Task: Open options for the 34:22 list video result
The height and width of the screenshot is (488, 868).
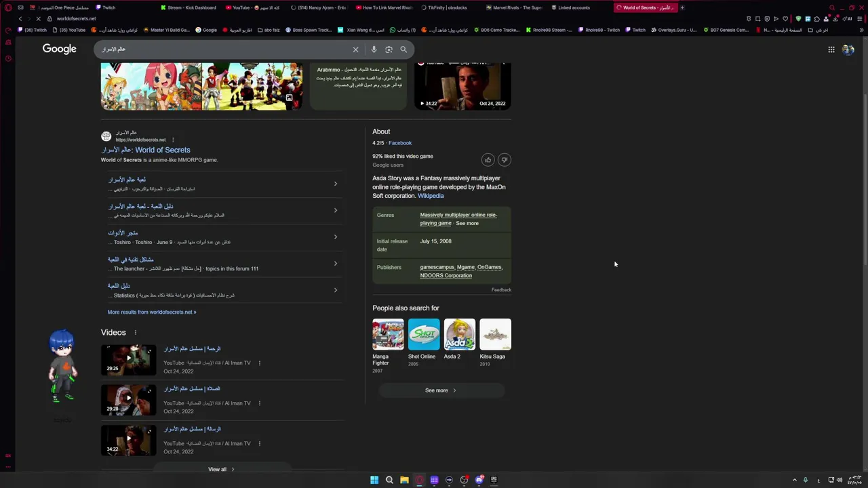Action: (259, 443)
